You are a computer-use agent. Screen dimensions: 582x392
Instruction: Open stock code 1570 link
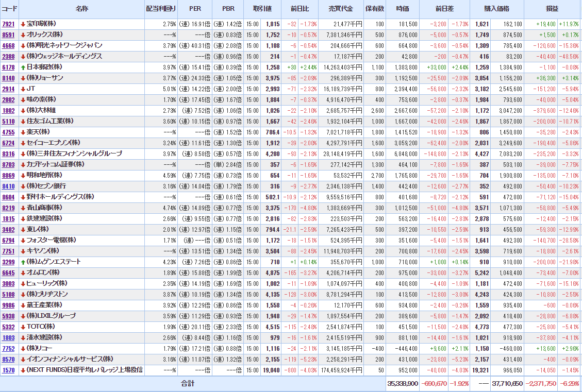[x=8, y=370]
